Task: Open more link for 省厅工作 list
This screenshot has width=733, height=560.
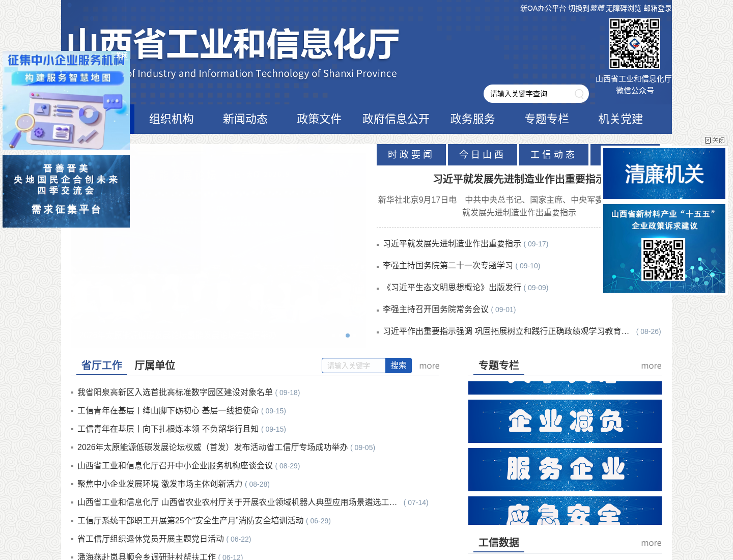Action: [x=429, y=366]
